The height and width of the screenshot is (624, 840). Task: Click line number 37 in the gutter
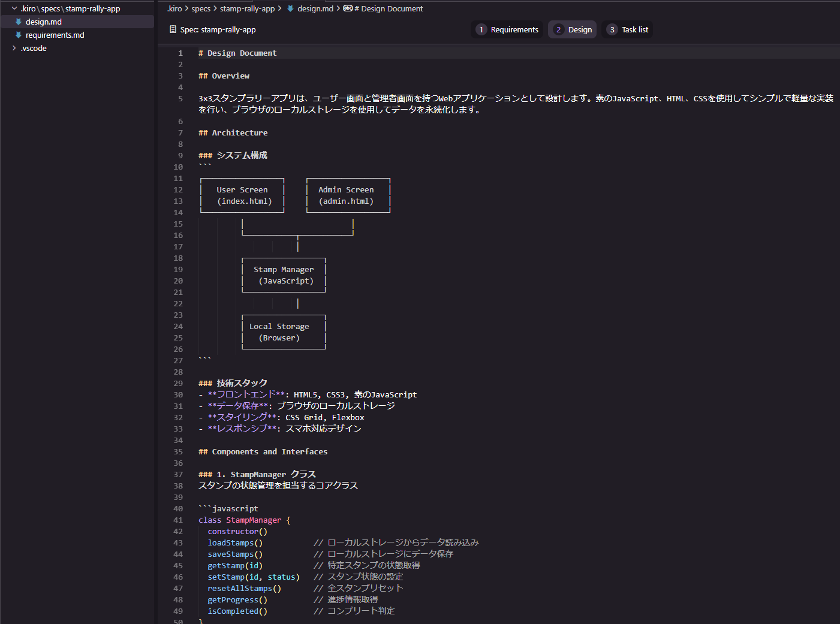point(178,474)
